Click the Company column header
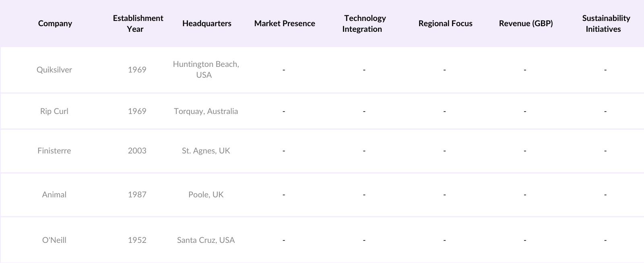This screenshot has height=263, width=644. pos(55,23)
